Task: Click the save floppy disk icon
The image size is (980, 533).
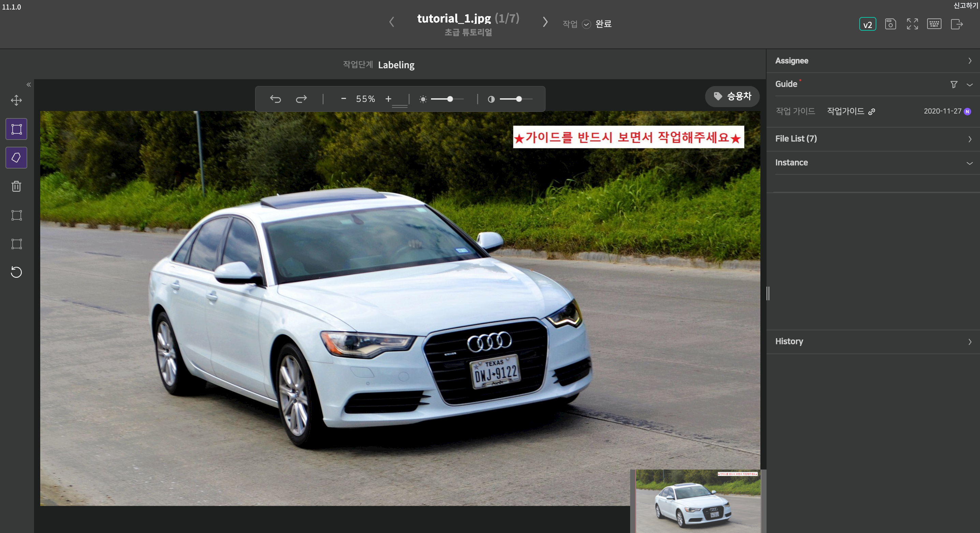Action: 890,24
